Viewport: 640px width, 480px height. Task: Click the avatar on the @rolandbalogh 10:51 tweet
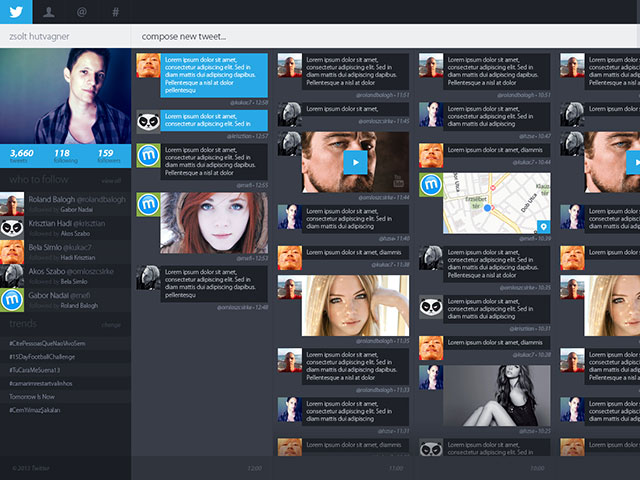click(x=431, y=65)
